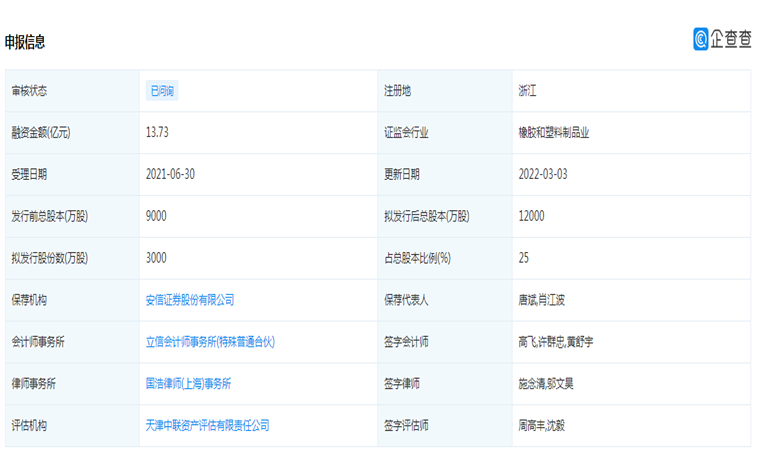
Task: Click the 发行前总股本 value 9000
Action: pos(156,216)
